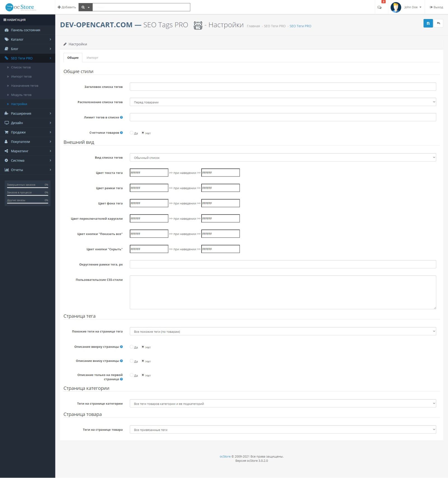The width and height of the screenshot is (448, 478).
Task: Select Нет for Счетчики товаров
Action: pos(143,133)
